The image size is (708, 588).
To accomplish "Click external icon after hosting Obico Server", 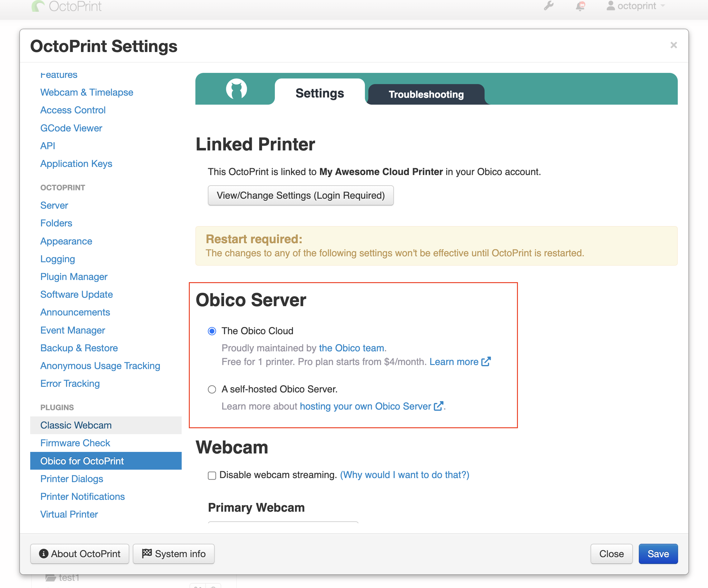I will 438,406.
